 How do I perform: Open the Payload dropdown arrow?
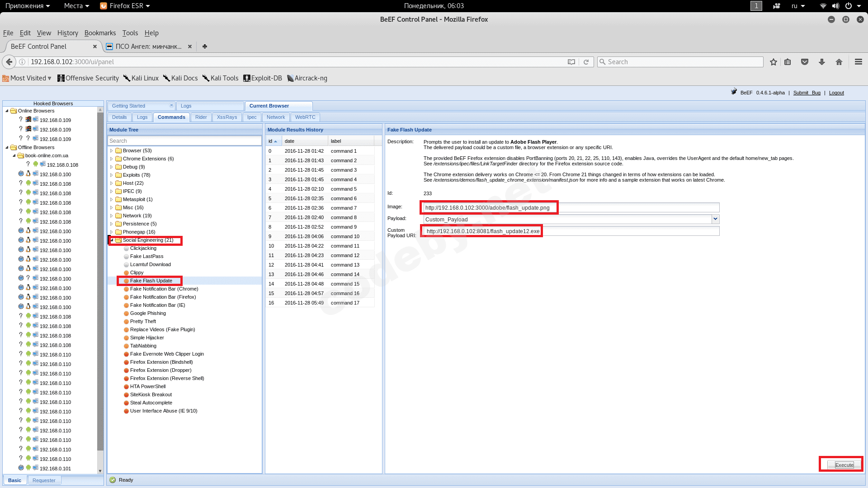coord(715,219)
